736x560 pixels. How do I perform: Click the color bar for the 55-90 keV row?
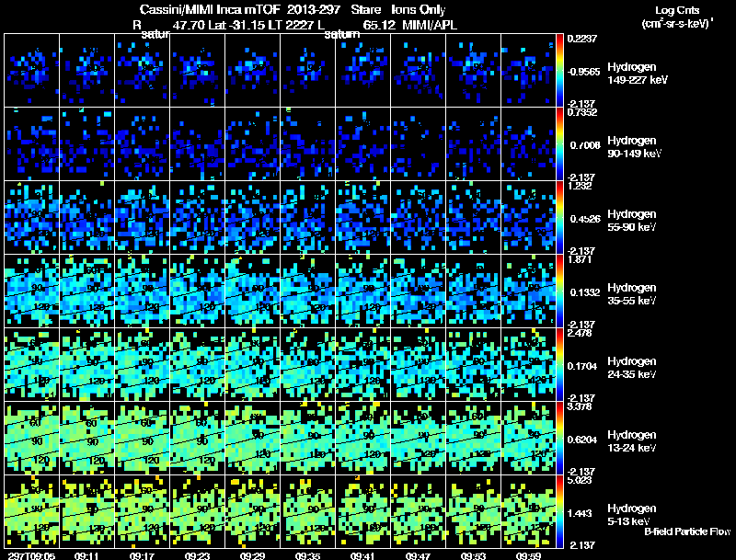coord(559,217)
